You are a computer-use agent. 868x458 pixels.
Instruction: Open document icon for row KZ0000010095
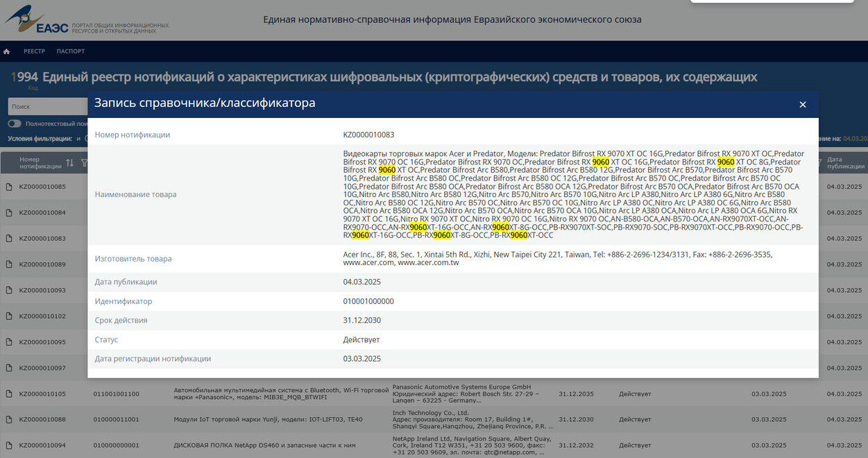pyautogui.click(x=9, y=342)
